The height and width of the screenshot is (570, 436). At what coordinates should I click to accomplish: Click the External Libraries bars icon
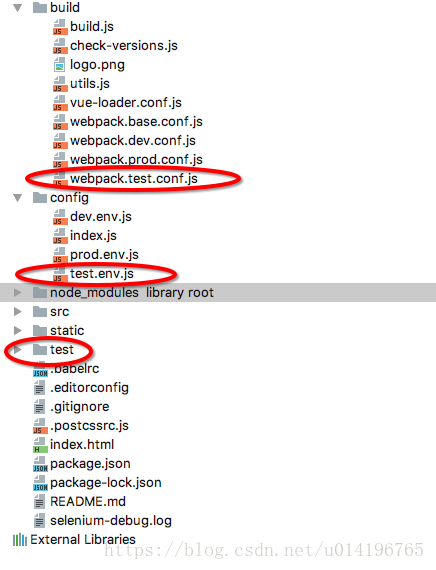point(20,540)
